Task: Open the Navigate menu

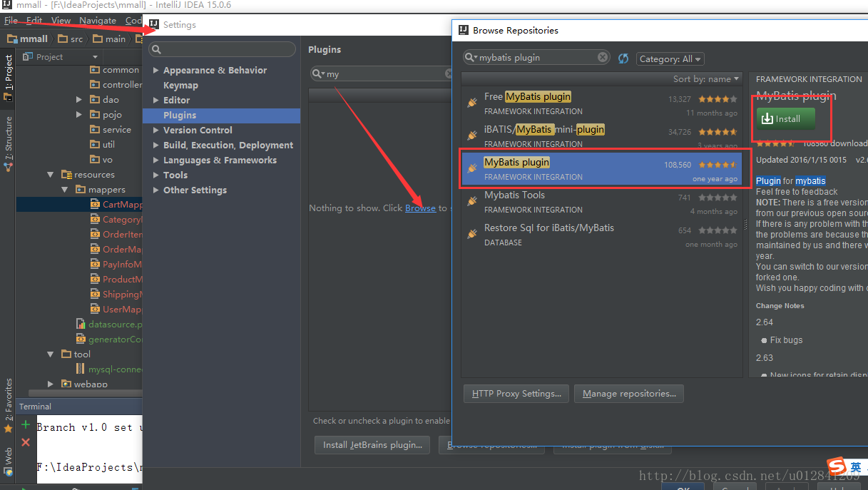Action: pos(98,21)
